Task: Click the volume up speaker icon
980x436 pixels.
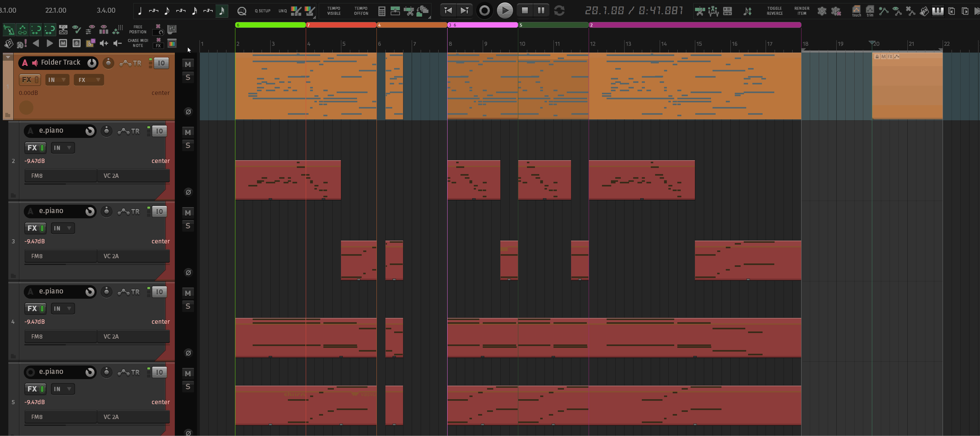Action: [103, 43]
